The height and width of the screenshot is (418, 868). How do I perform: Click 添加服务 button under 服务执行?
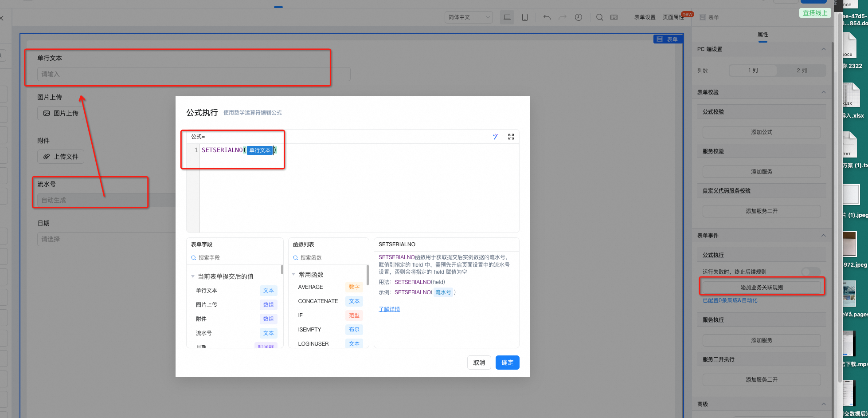click(762, 340)
